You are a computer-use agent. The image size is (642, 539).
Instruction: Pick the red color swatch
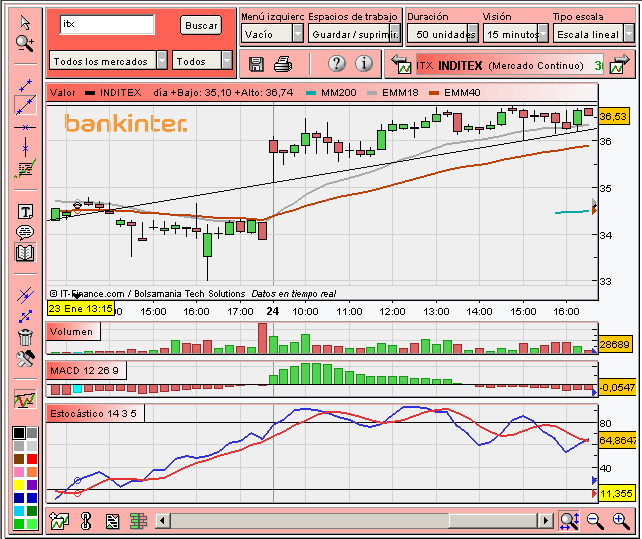coord(32,459)
